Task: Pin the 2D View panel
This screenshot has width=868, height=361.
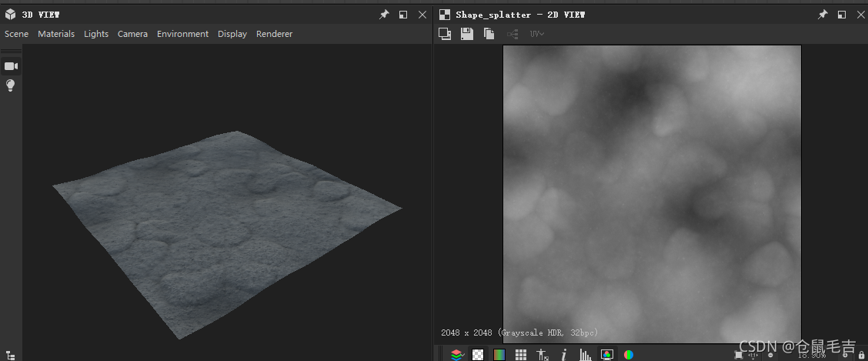Action: coord(823,15)
